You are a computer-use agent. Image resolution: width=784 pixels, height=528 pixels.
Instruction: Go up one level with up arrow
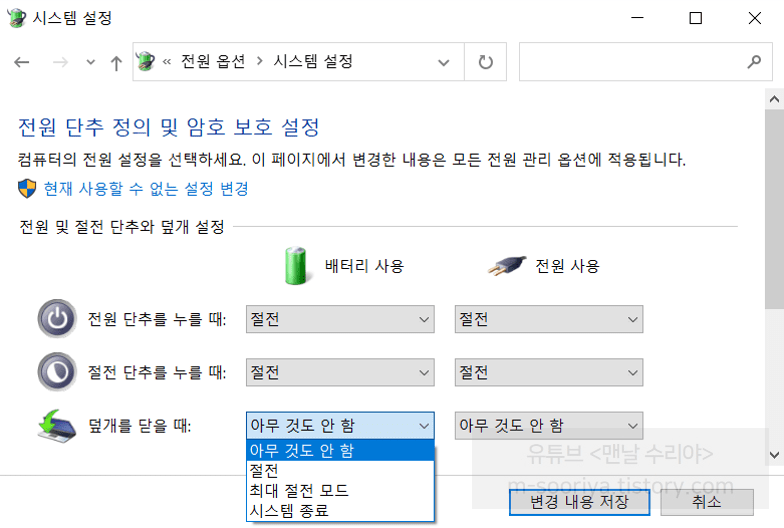(x=116, y=63)
